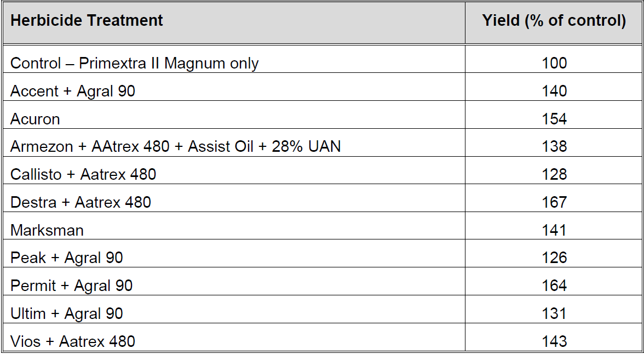
Task: Select the Peak + Agral 90 cell
Action: tap(67, 258)
